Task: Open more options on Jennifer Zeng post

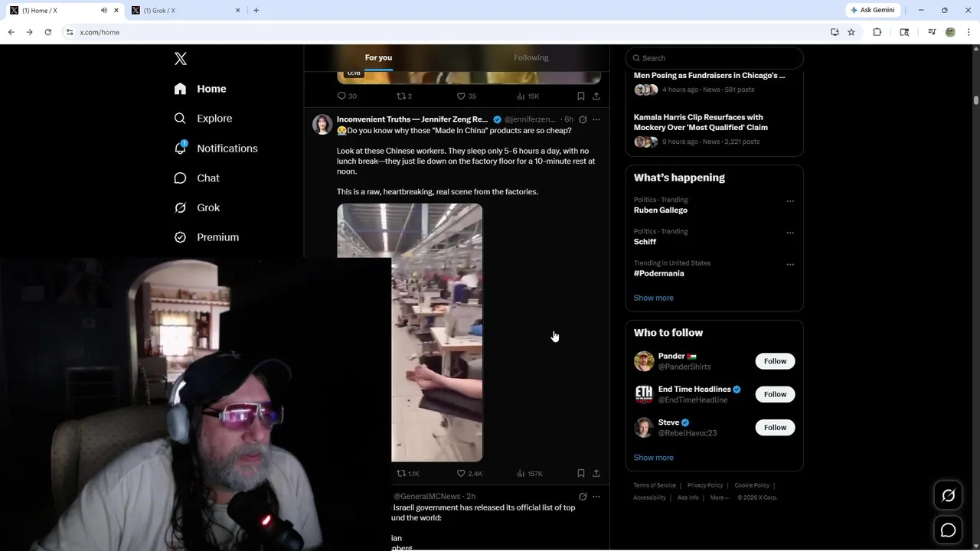Action: click(x=596, y=119)
